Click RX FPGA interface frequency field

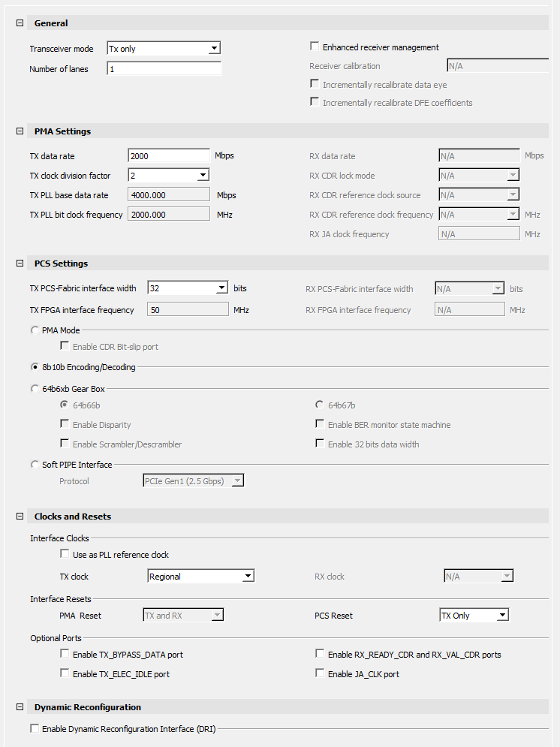click(469, 309)
